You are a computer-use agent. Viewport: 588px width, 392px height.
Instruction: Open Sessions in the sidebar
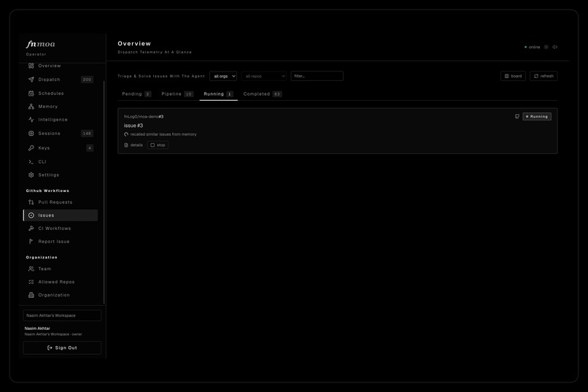point(60,134)
